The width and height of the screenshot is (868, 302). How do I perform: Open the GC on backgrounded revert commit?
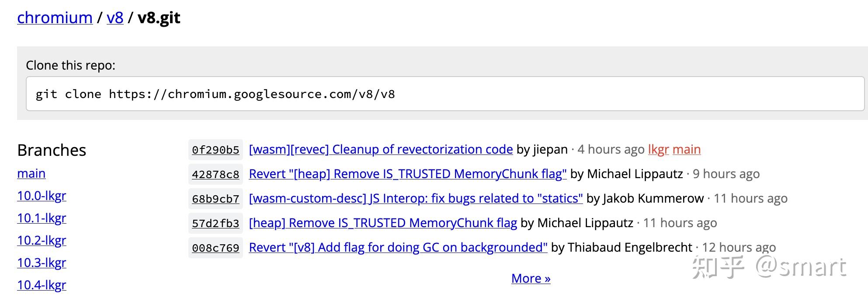[x=398, y=247]
